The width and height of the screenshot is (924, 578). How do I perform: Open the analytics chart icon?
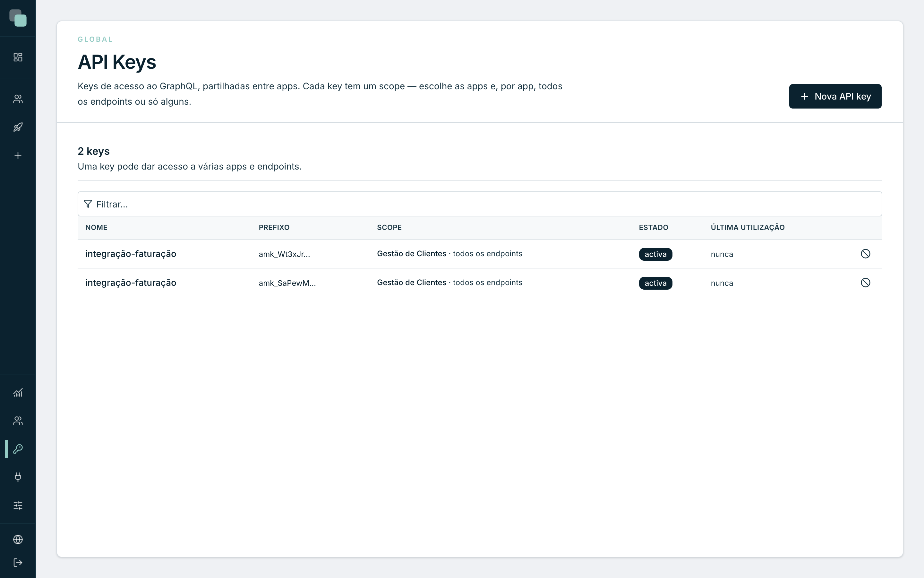click(18, 393)
